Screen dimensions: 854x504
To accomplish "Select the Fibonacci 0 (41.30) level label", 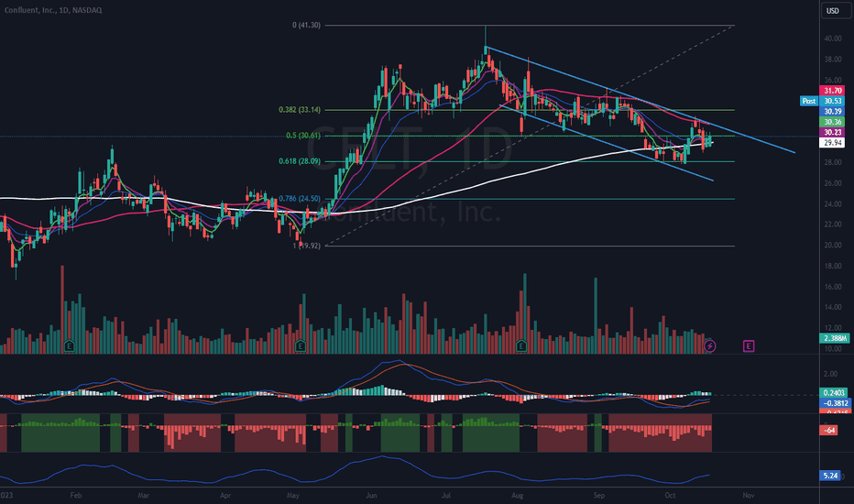I will tap(306, 25).
